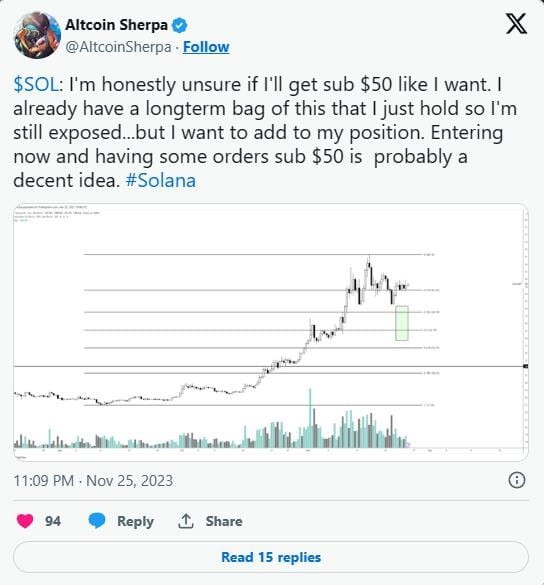This screenshot has height=585, width=544.
Task: Open the SOL price chart image
Action: [x=271, y=332]
